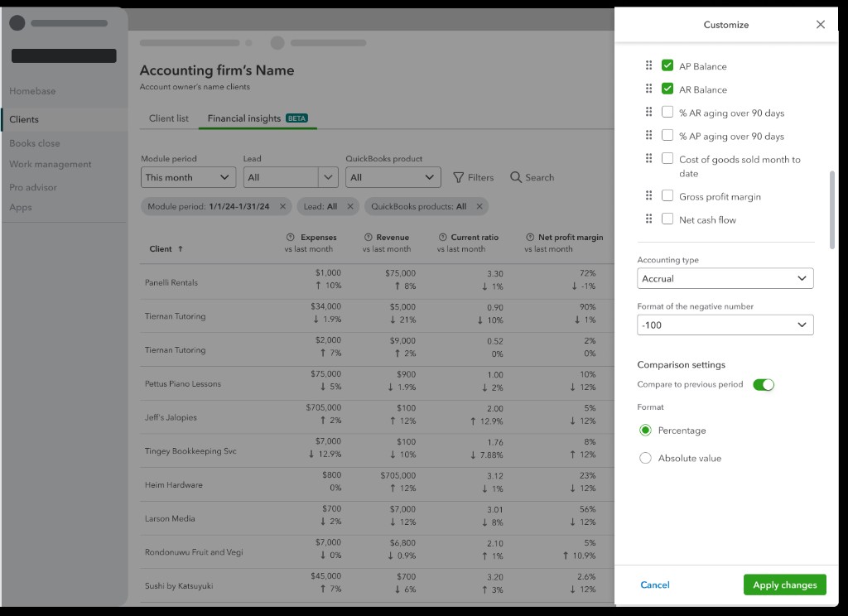Open info tooltip for Current ratio column
This screenshot has width=848, height=616.
click(x=442, y=237)
